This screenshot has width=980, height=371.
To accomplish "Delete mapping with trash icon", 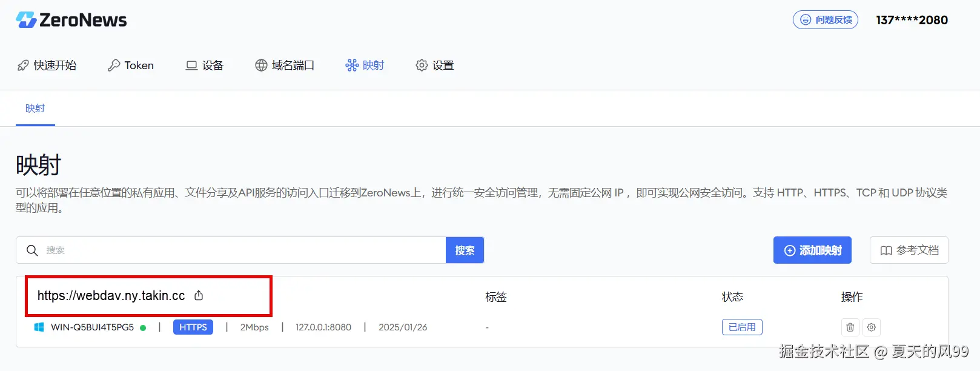I will tap(850, 327).
